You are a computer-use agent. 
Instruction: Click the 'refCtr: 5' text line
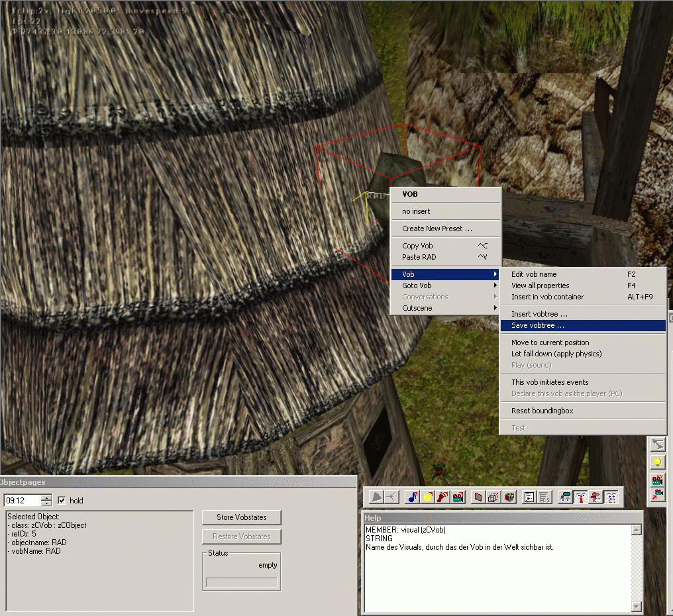tap(22, 534)
